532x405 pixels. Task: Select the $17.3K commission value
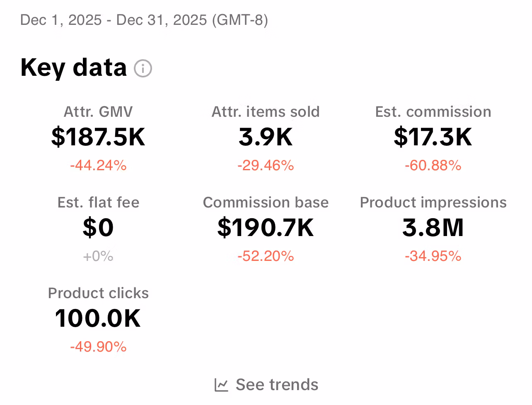433,137
